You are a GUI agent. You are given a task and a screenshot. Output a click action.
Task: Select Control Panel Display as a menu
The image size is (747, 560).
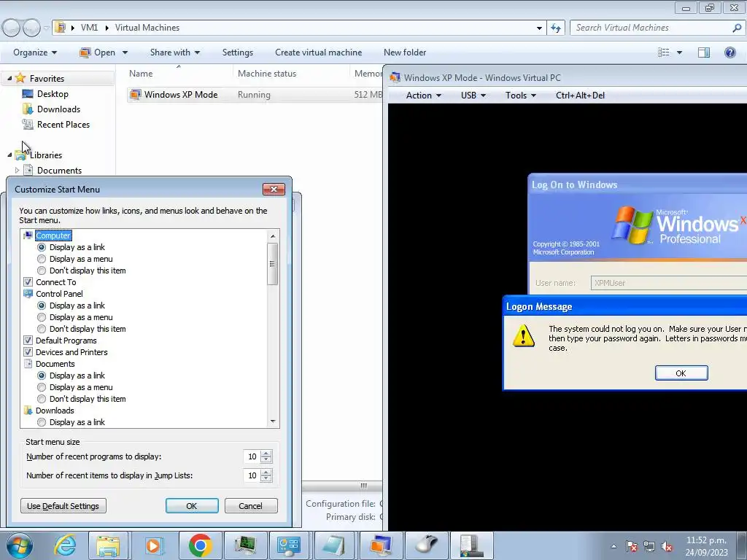(x=42, y=317)
